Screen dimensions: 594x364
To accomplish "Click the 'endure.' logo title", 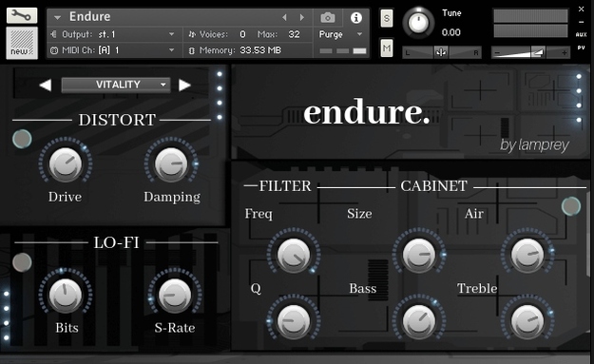I will [366, 112].
